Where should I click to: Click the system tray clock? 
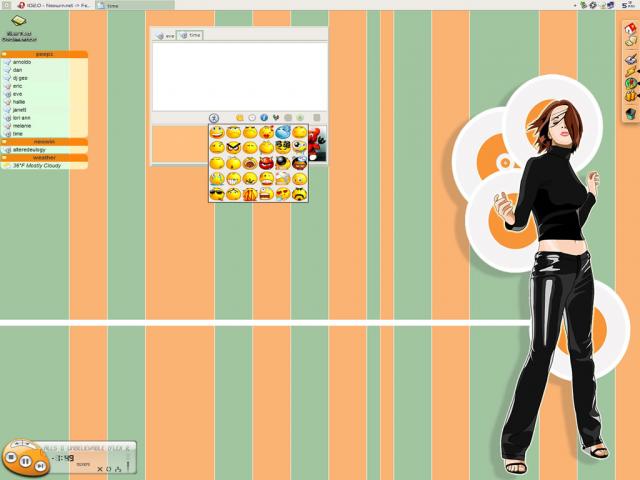pos(629,5)
